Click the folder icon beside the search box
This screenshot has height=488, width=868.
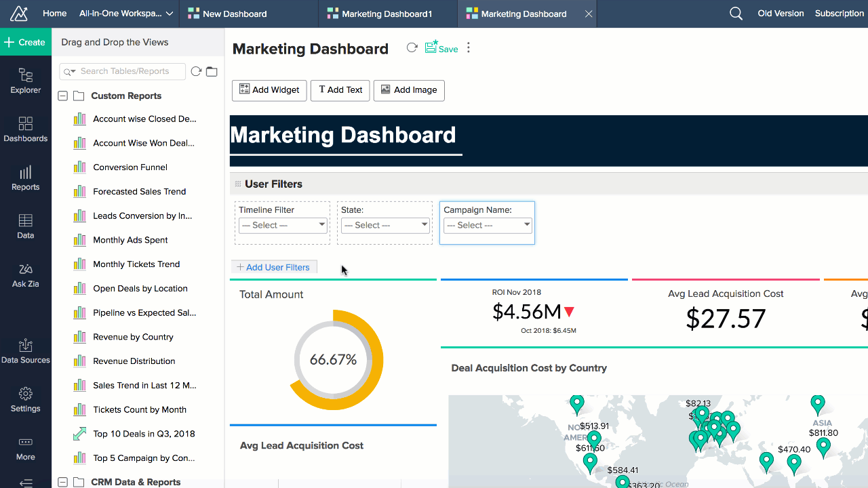[x=212, y=71]
